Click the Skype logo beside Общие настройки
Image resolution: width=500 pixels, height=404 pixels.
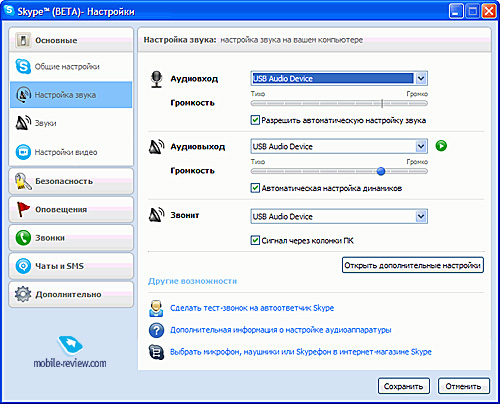coord(23,66)
